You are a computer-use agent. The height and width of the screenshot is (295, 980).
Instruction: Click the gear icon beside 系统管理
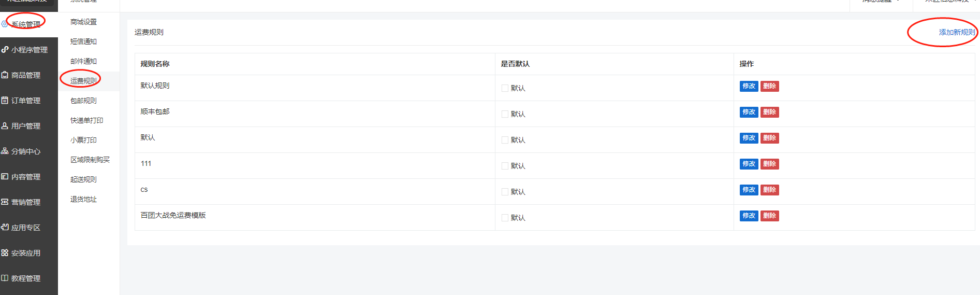click(x=5, y=24)
